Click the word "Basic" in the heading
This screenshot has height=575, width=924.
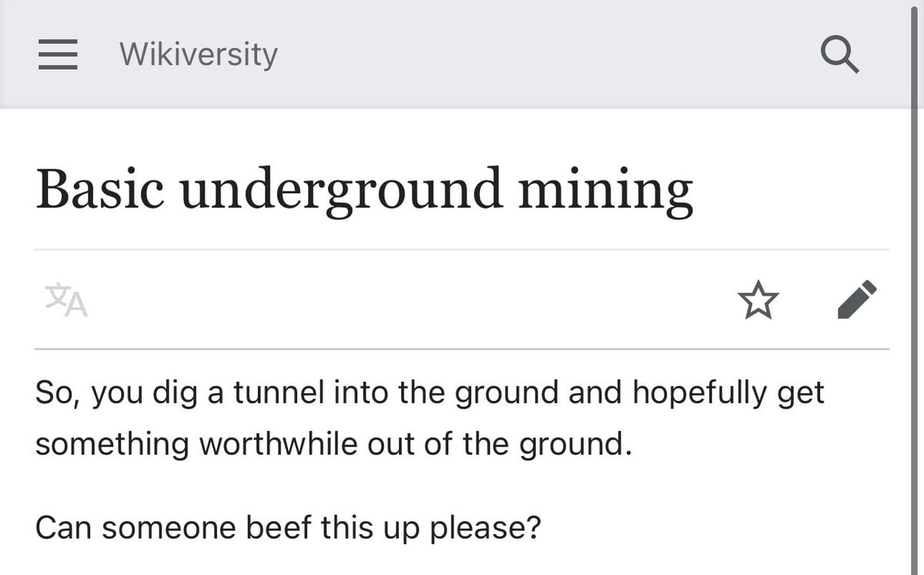click(x=100, y=189)
